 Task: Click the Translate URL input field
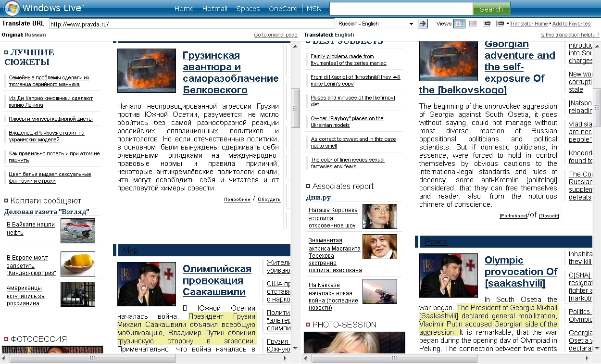tap(191, 24)
